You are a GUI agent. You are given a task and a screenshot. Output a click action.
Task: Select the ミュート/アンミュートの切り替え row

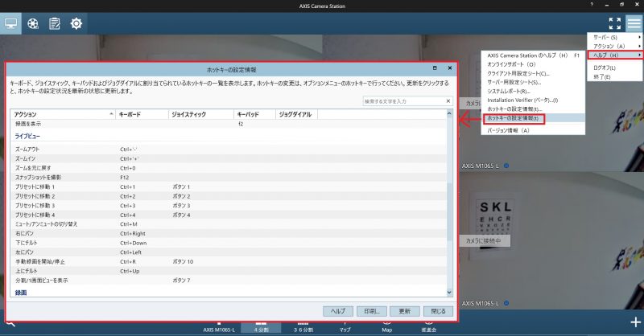tap(229, 224)
